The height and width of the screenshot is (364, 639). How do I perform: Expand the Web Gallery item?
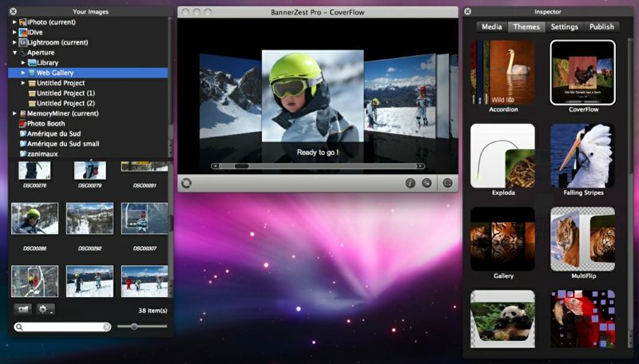click(23, 73)
